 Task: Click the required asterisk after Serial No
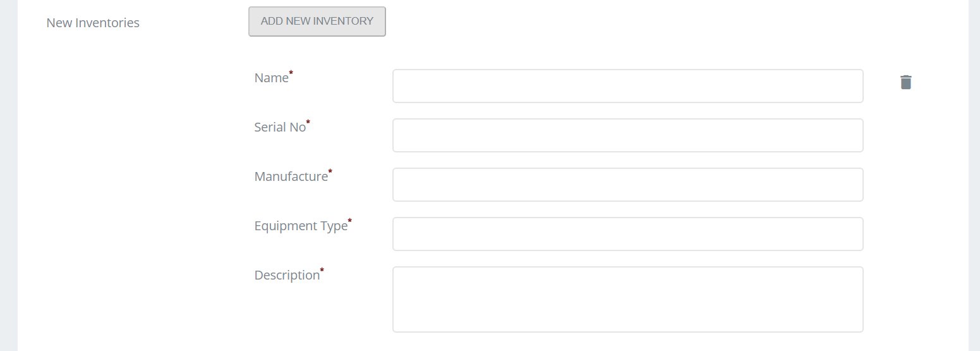tap(308, 122)
